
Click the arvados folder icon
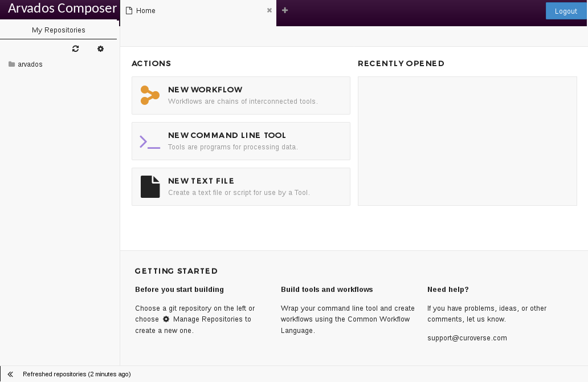pos(11,64)
